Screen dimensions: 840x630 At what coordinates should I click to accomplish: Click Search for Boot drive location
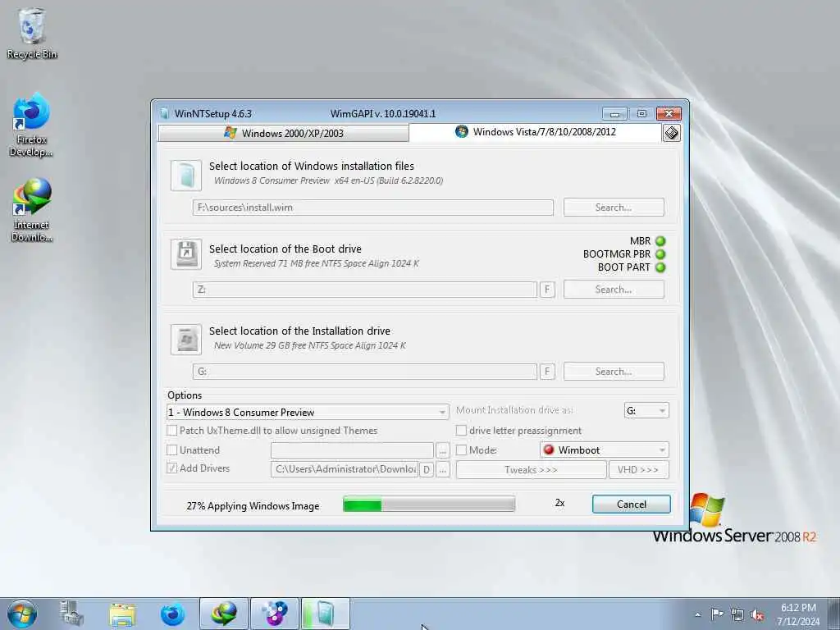coord(614,290)
